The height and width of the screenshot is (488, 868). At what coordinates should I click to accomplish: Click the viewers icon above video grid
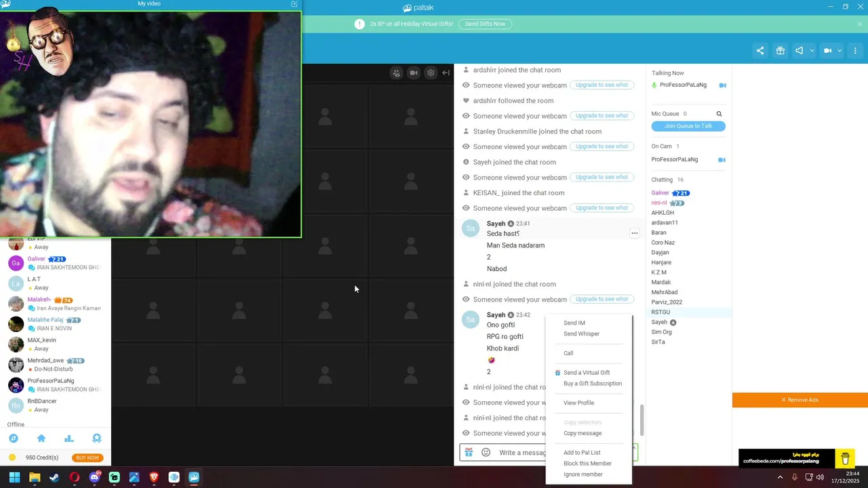tap(397, 73)
